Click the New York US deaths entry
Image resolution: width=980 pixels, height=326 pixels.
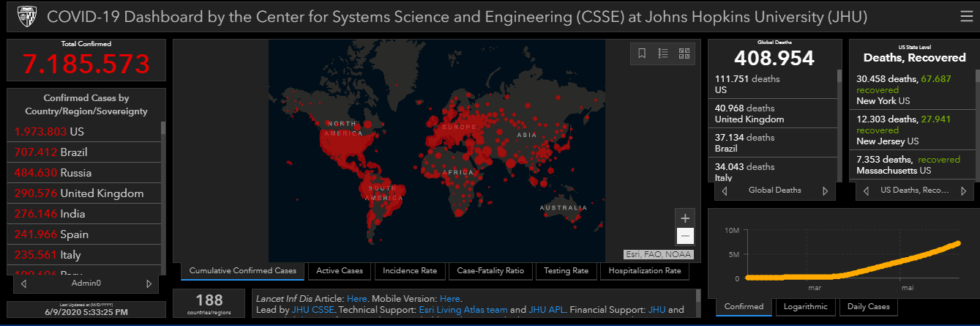tap(911, 89)
